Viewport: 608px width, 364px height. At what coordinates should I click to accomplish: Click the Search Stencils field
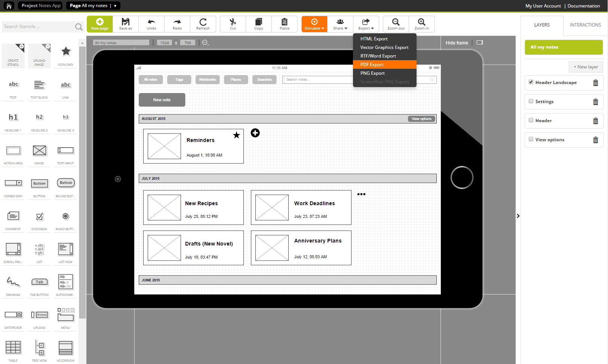(x=37, y=27)
